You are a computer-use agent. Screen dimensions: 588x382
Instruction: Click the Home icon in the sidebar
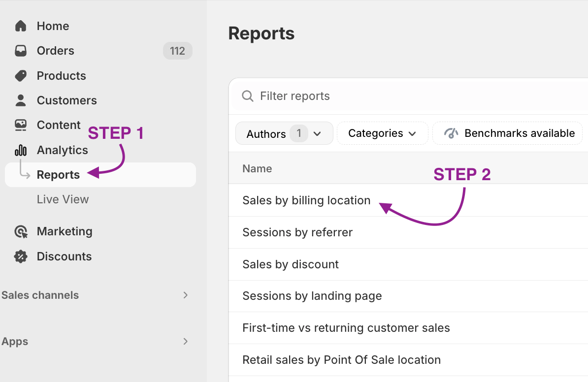tap(20, 26)
